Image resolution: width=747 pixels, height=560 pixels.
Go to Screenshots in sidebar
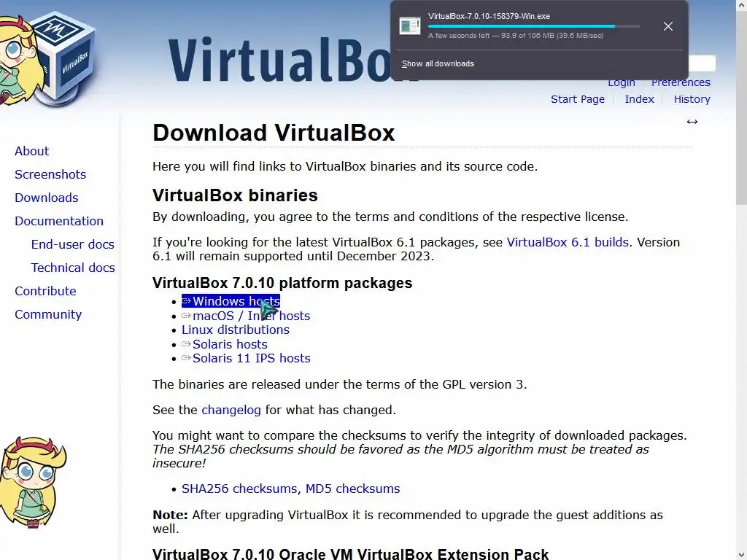coord(50,174)
